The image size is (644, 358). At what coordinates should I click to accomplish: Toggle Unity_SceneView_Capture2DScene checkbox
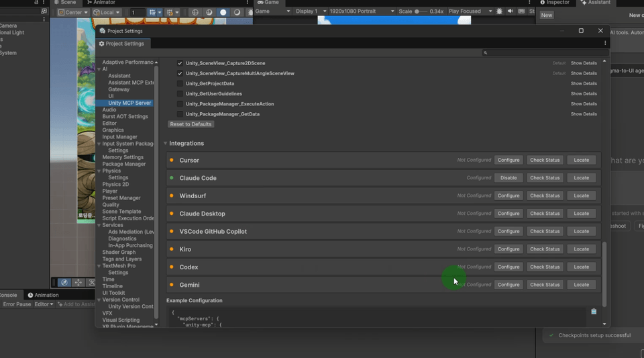coord(180,63)
